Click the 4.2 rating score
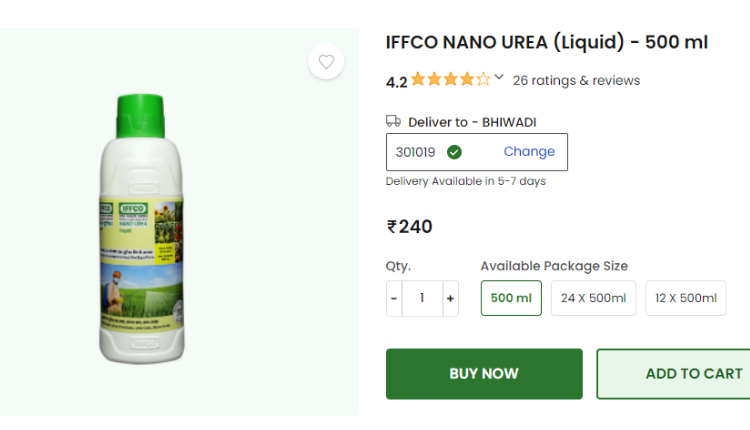 click(397, 82)
